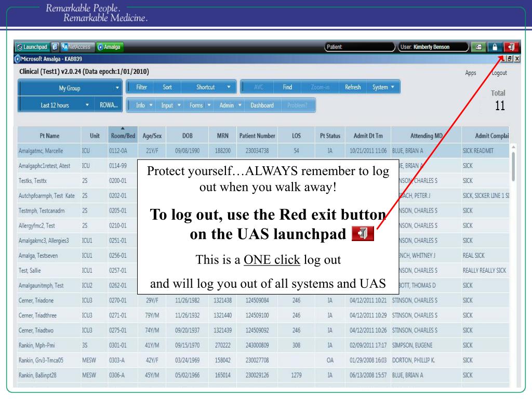532x399 pixels.
Task: Select patient row Rankin, Grv3-Tmca05
Action: click(263, 360)
